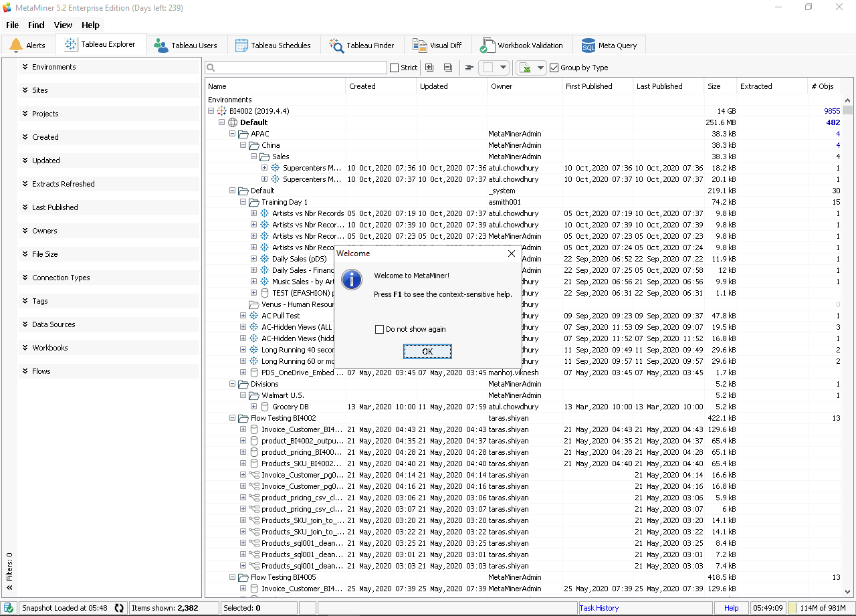The image size is (856, 616).
Task: Click workbook icon of AC Pull Test
Action: point(254,316)
